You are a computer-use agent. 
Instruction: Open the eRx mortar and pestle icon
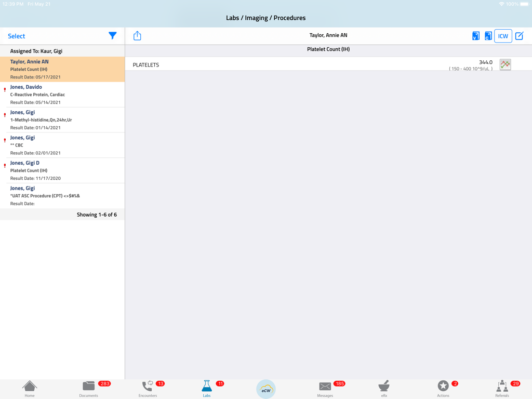click(x=384, y=388)
